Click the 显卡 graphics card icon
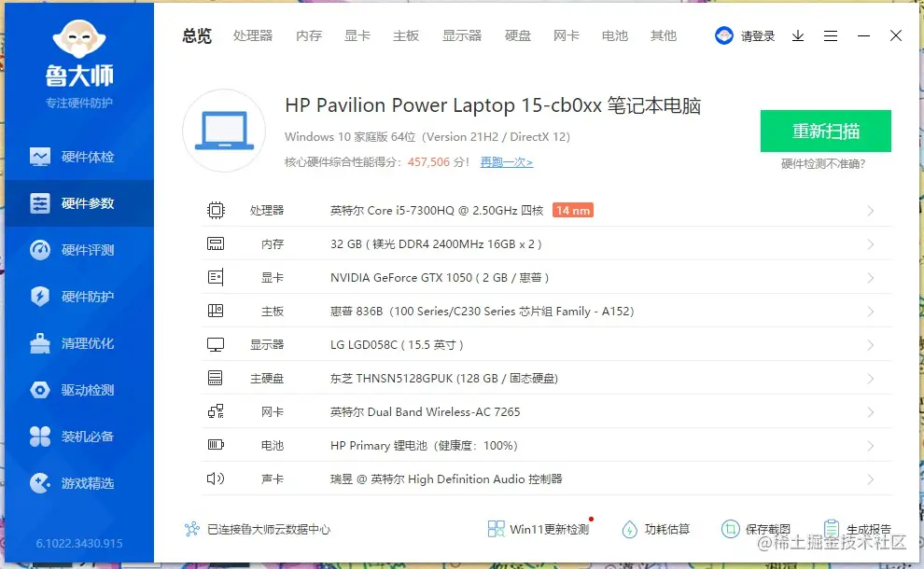924x569 pixels. point(216,277)
